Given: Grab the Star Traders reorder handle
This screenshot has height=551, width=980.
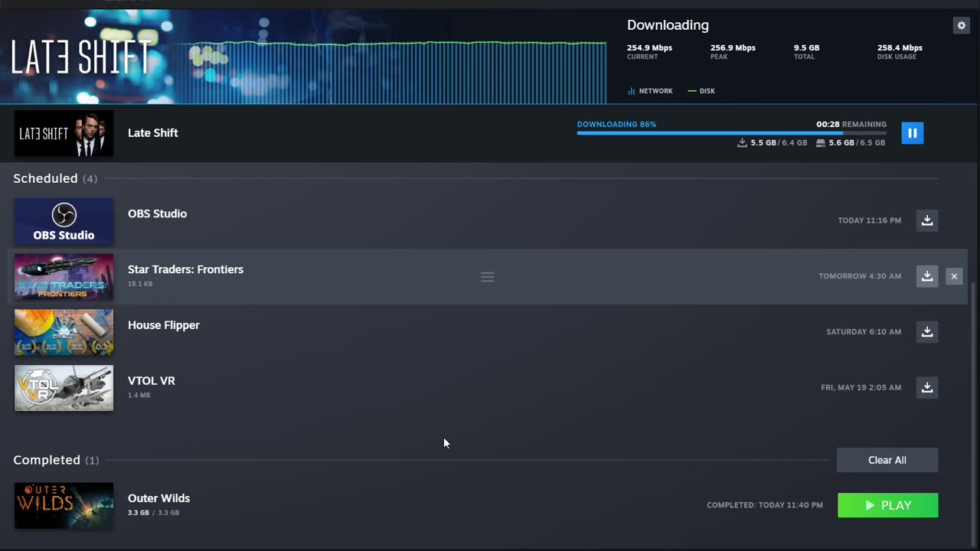Looking at the screenshot, I should (x=487, y=277).
